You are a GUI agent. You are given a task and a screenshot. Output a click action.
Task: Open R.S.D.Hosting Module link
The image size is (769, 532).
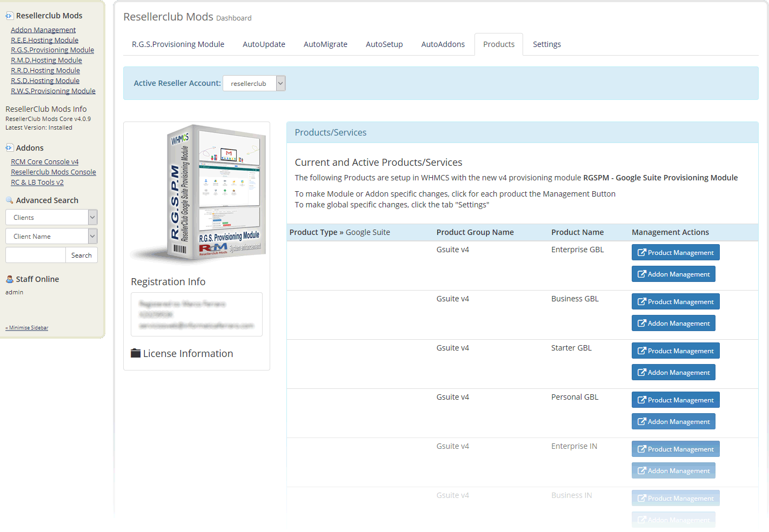pyautogui.click(x=45, y=80)
